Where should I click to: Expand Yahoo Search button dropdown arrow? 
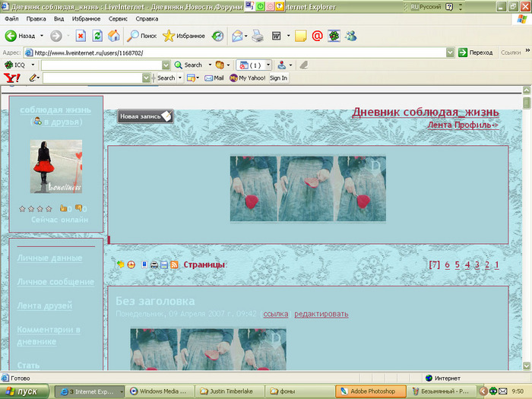(x=180, y=78)
